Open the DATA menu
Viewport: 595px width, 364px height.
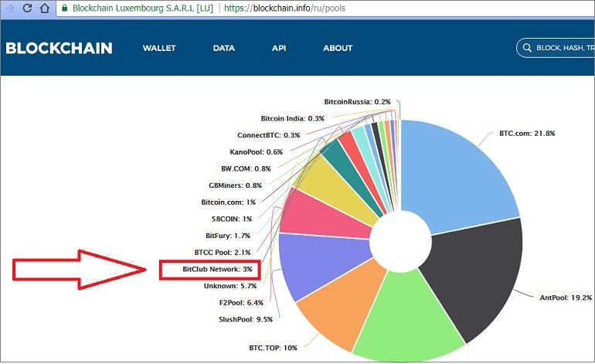(224, 48)
